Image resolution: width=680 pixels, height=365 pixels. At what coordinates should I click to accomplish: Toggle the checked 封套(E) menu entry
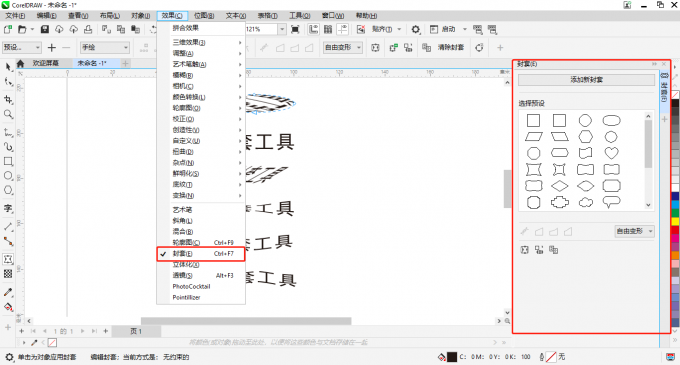pos(201,254)
